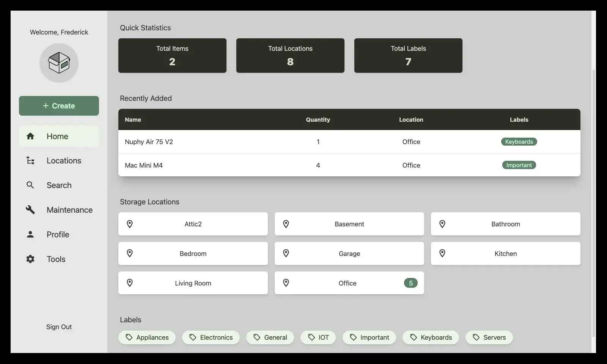
Task: Open Locations via its sidebar icon
Action: [30, 161]
